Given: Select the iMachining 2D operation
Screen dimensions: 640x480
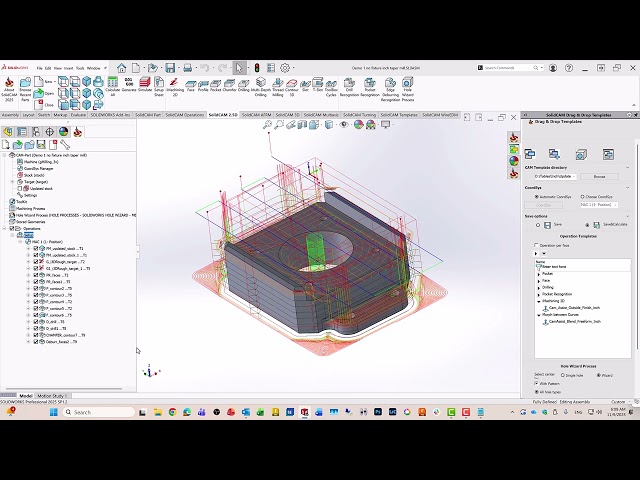Looking at the screenshot, I should pos(174,87).
